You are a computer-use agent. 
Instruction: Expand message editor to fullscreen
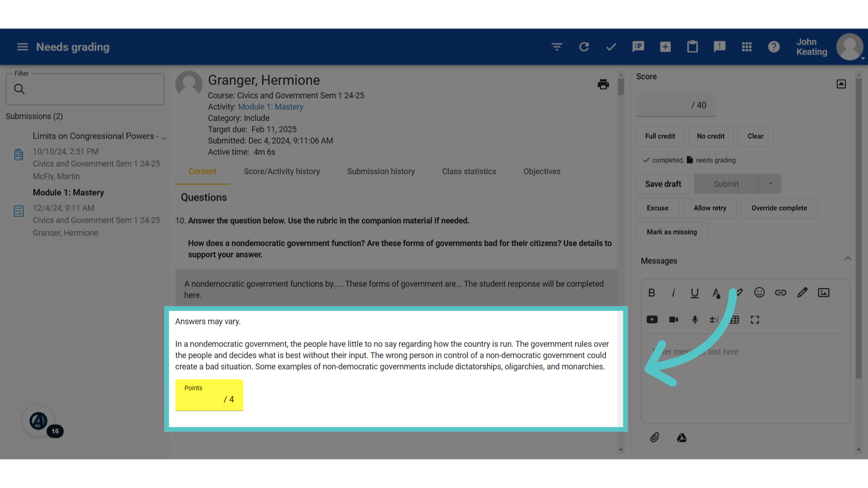[x=755, y=320]
